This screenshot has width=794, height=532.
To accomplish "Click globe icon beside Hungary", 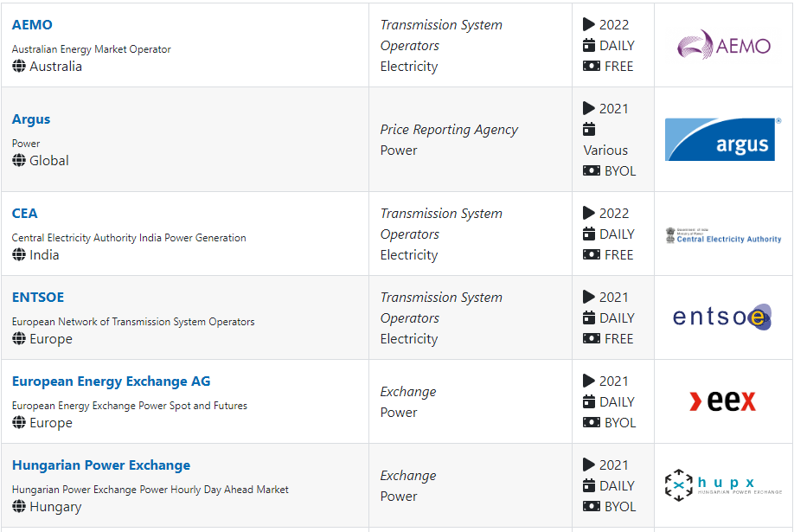I will point(19,507).
